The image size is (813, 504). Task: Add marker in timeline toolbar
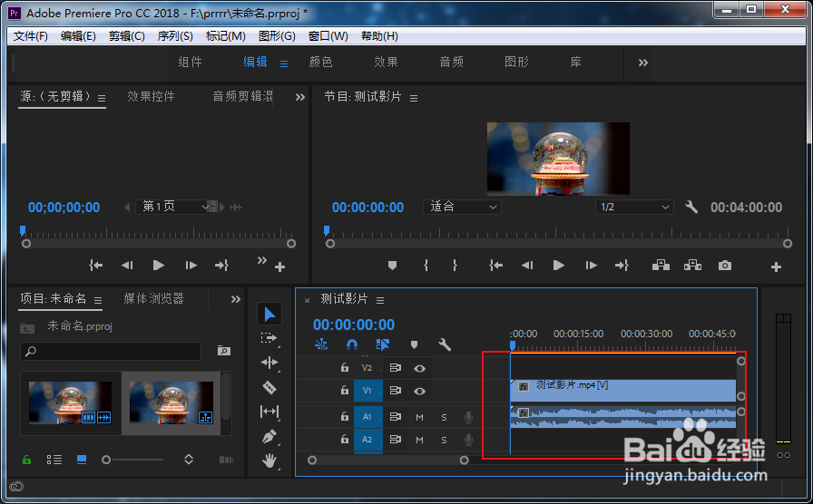[x=414, y=345]
